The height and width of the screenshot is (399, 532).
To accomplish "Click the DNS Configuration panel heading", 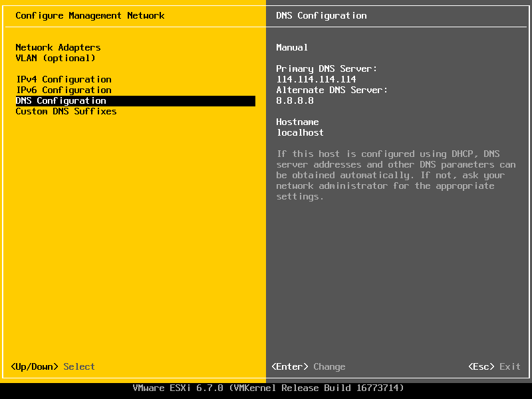I will [x=321, y=15].
